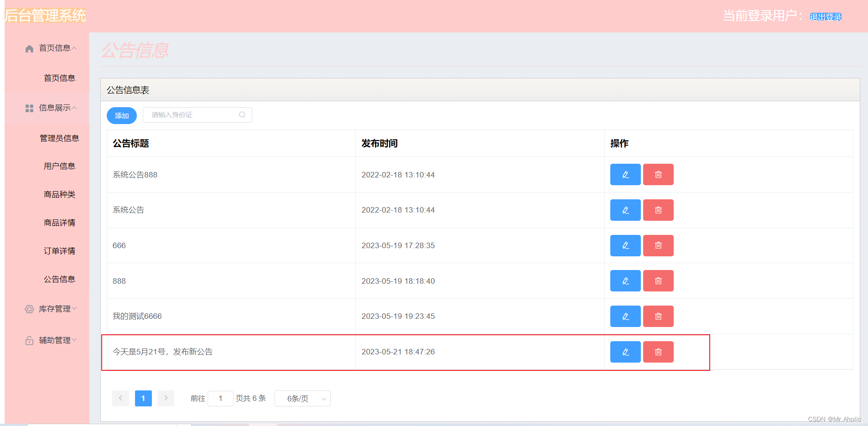
Task: Edit the 系统公告 row with pencil icon
Action: point(625,210)
